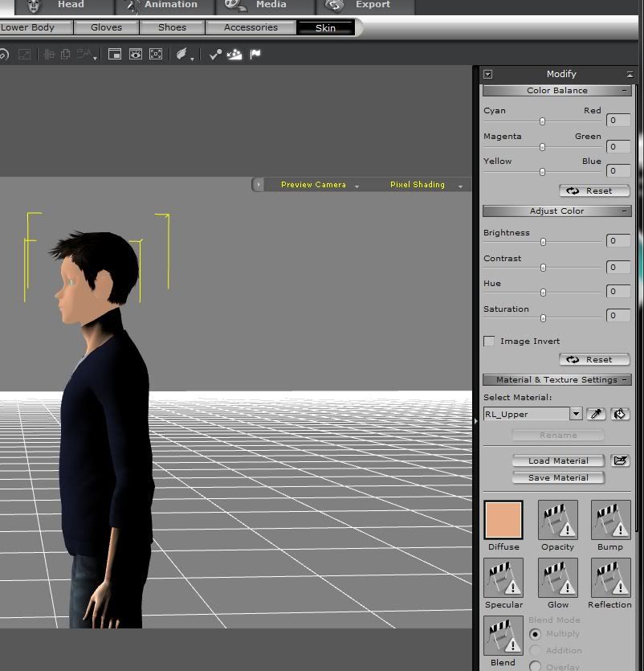The width and height of the screenshot is (644, 671).
Task: Pick a material with the eyedropper tool
Action: 596,414
